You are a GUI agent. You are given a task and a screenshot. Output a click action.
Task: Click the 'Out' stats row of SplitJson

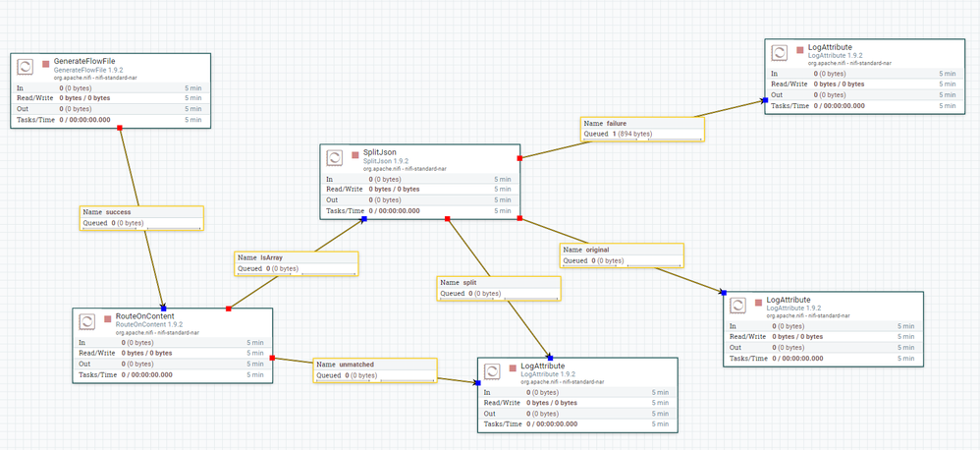pyautogui.click(x=420, y=200)
